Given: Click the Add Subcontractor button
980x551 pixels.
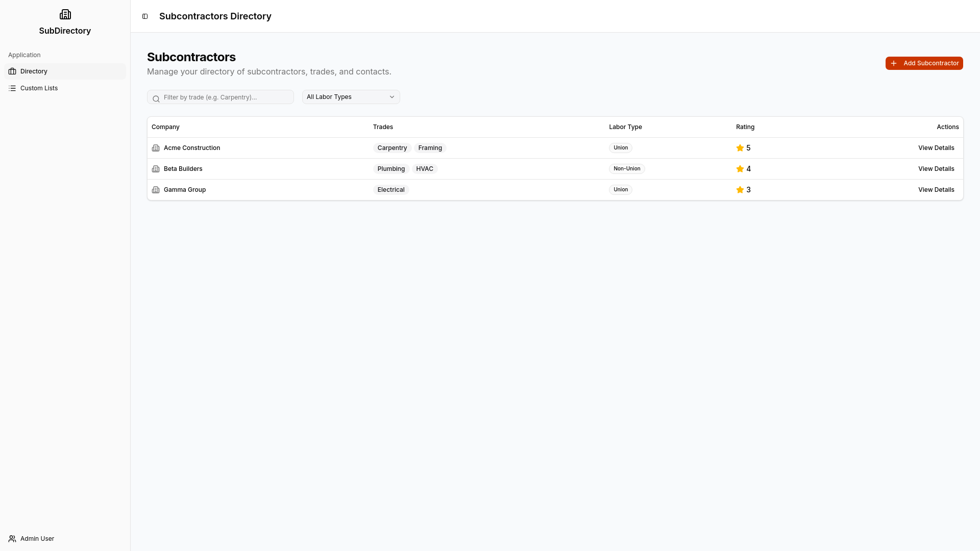Looking at the screenshot, I should [x=924, y=63].
